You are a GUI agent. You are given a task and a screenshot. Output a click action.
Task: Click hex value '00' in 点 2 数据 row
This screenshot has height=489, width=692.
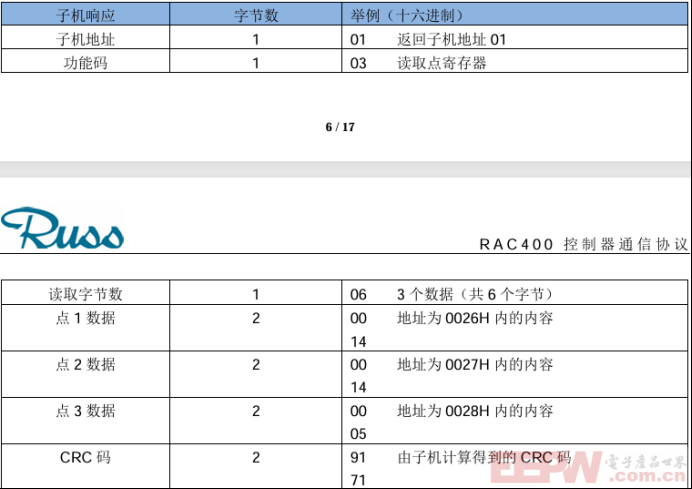pos(358,365)
